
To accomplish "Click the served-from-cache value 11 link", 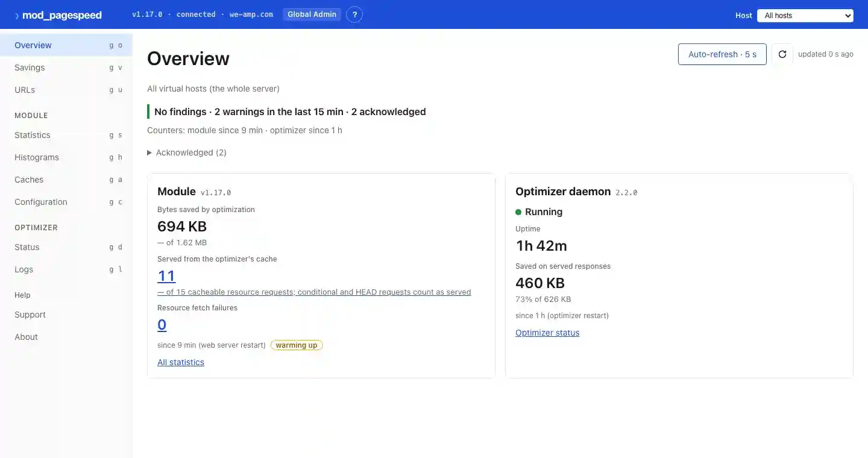I will coord(166,276).
